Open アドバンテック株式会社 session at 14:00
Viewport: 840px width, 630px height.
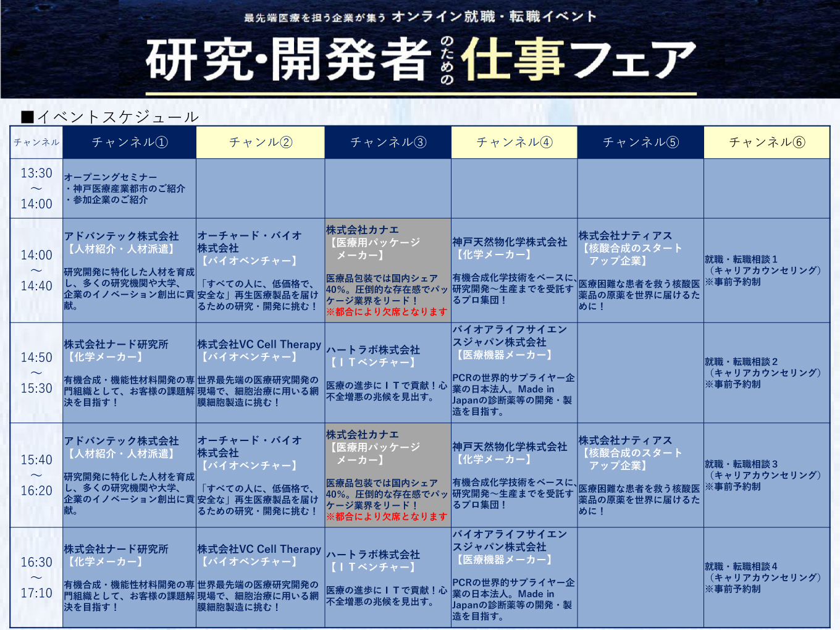click(x=129, y=270)
